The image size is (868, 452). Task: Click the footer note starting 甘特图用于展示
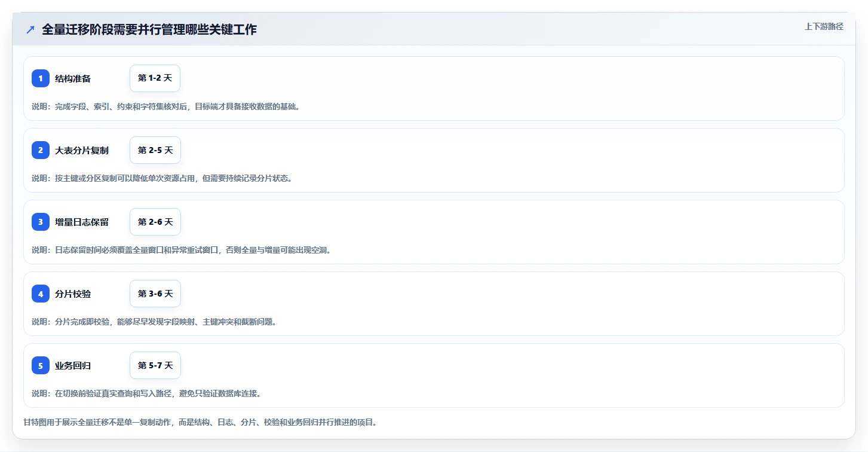click(200, 422)
